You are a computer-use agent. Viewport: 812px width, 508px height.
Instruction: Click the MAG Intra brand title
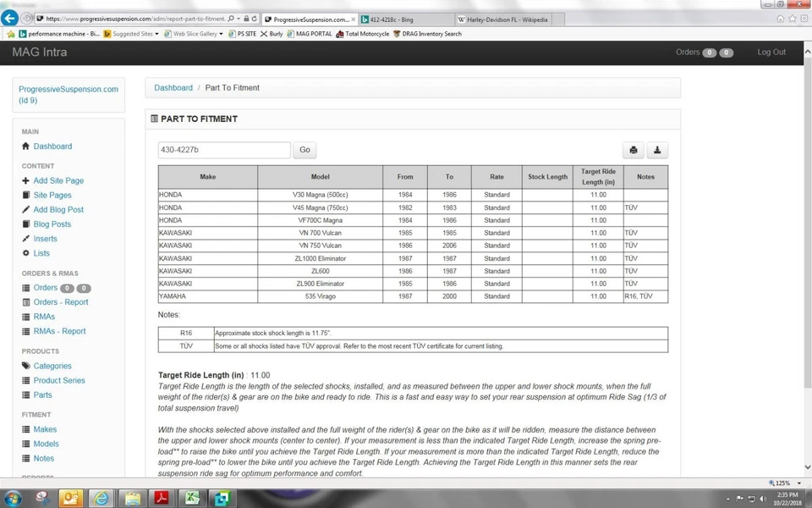(40, 52)
